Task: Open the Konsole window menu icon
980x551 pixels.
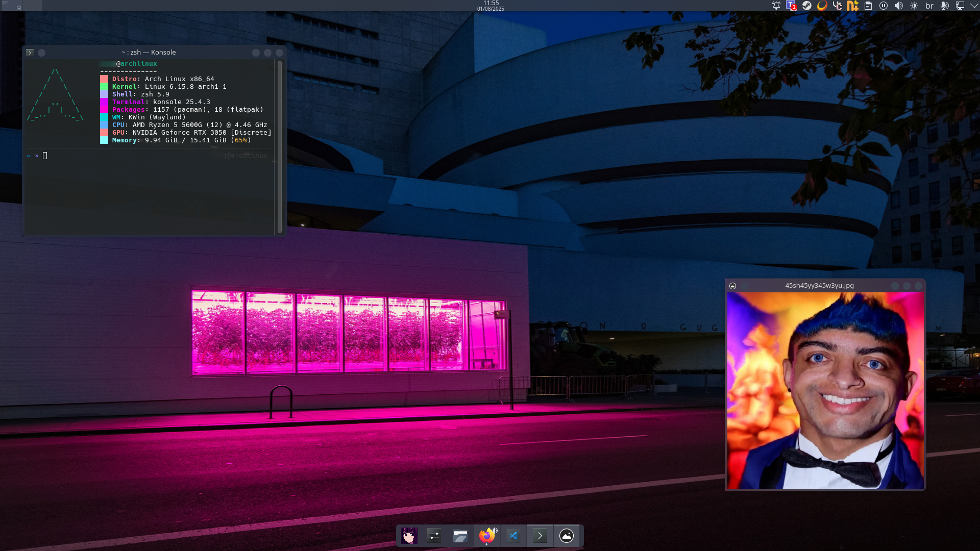Action: [x=30, y=53]
